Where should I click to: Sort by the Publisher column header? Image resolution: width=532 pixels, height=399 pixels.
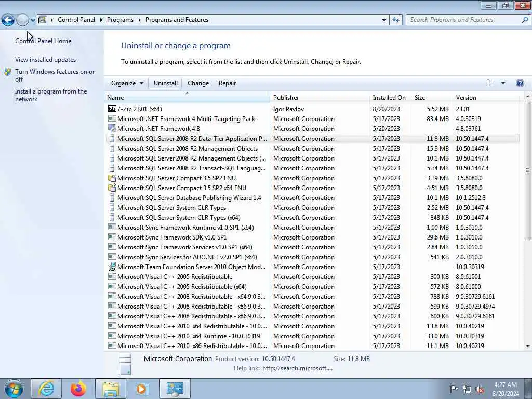point(320,97)
